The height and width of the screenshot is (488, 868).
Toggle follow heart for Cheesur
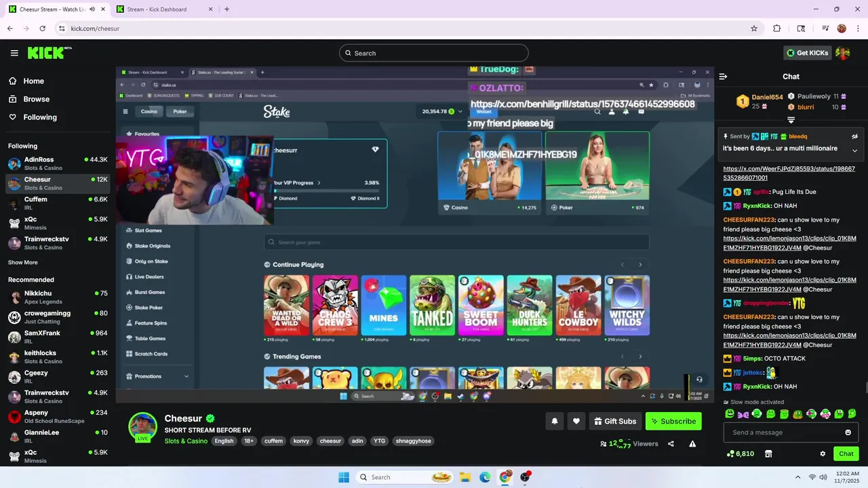[576, 421]
